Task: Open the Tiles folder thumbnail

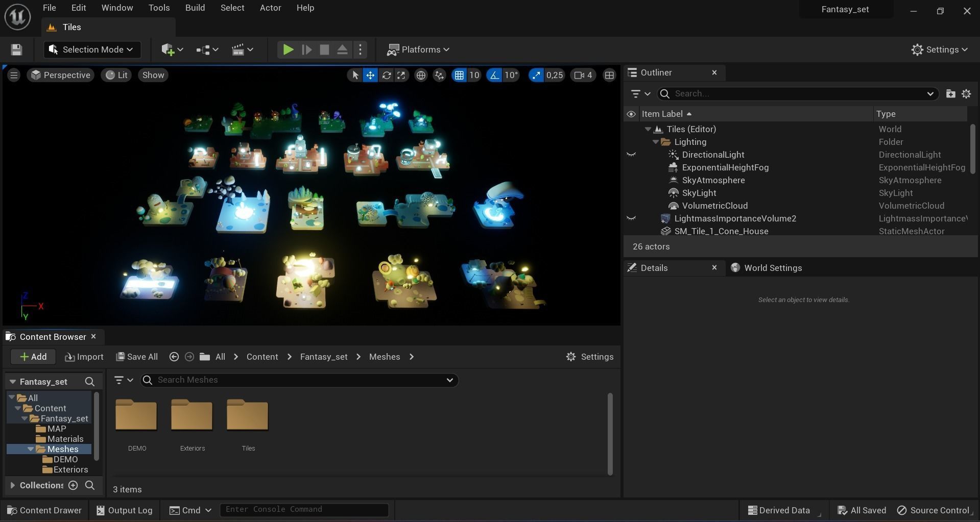Action: coord(248,415)
